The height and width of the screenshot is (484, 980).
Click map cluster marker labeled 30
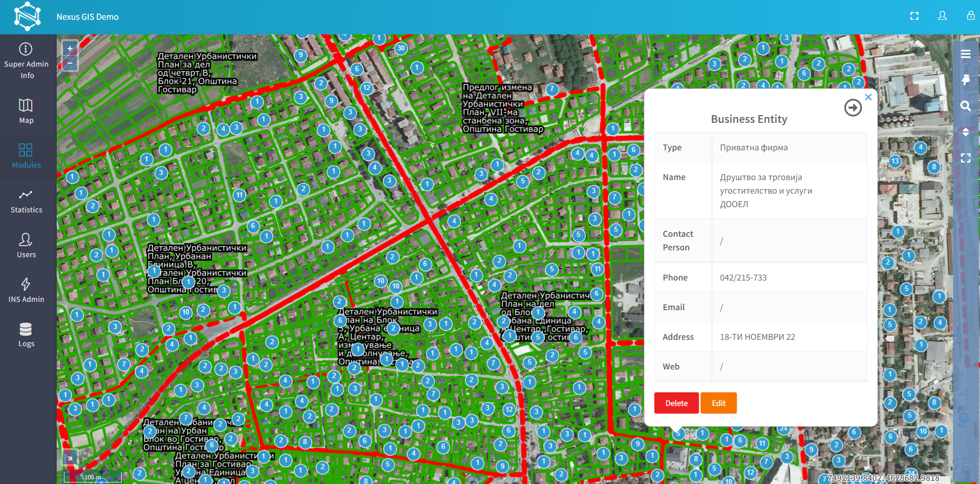(400, 48)
